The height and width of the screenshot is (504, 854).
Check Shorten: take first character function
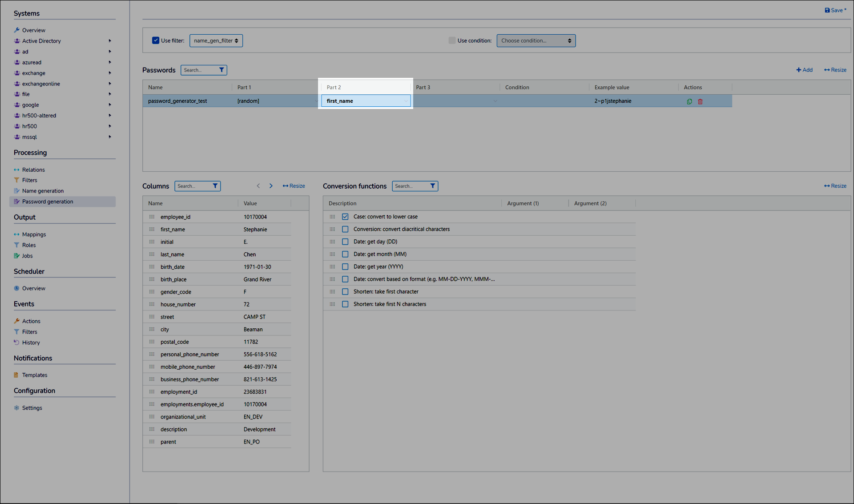coord(345,292)
